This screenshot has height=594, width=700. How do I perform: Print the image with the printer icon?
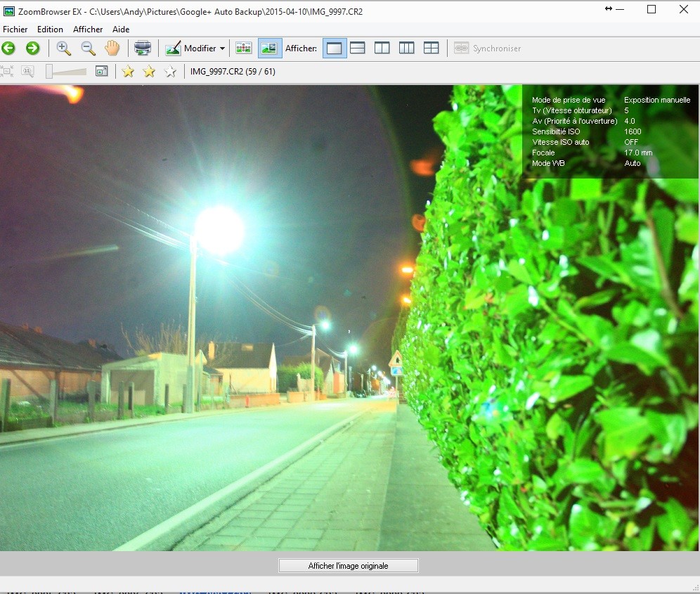pyautogui.click(x=143, y=49)
